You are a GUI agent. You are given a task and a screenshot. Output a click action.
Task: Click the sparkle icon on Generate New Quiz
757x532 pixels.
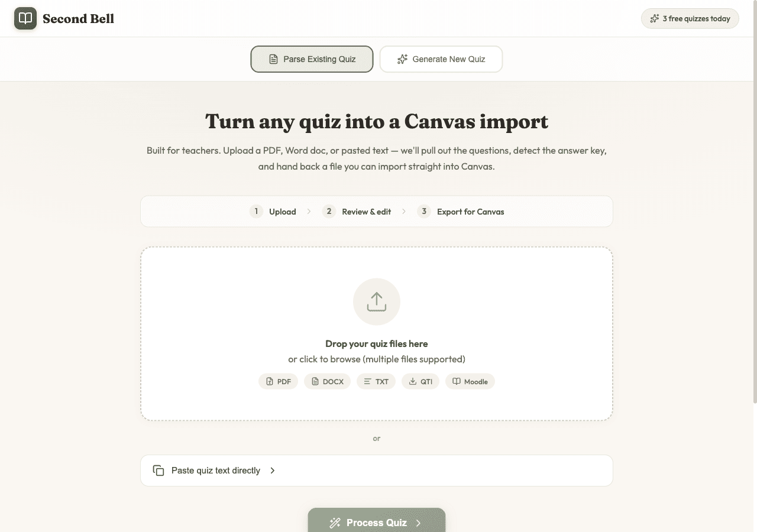402,59
